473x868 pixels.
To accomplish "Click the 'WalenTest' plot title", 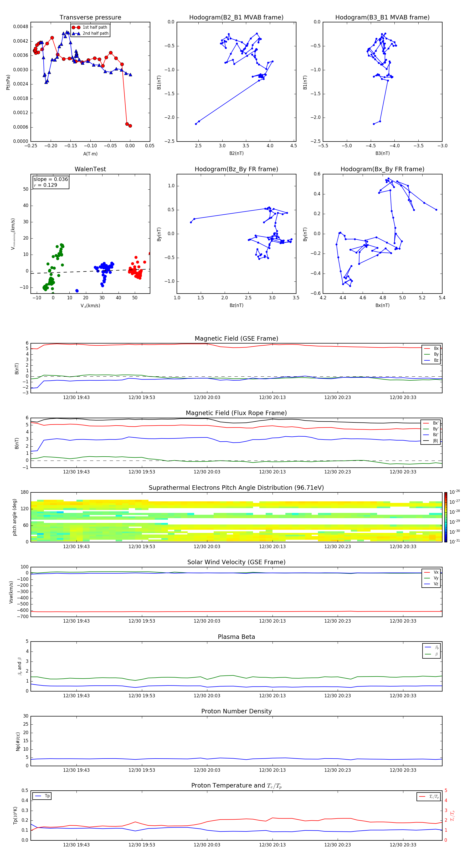I will click(90, 169).
